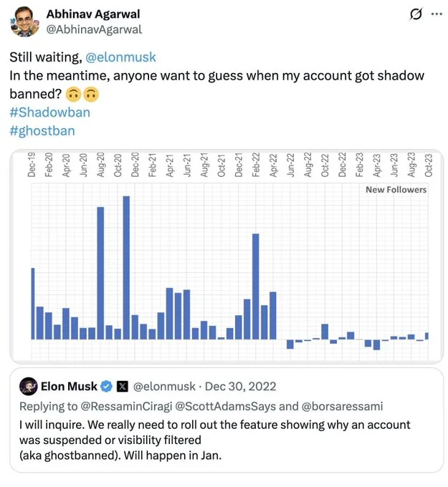Viewport: 448px width, 487px height.
Task: Open Elon Musk's small avatar
Action: point(29,386)
